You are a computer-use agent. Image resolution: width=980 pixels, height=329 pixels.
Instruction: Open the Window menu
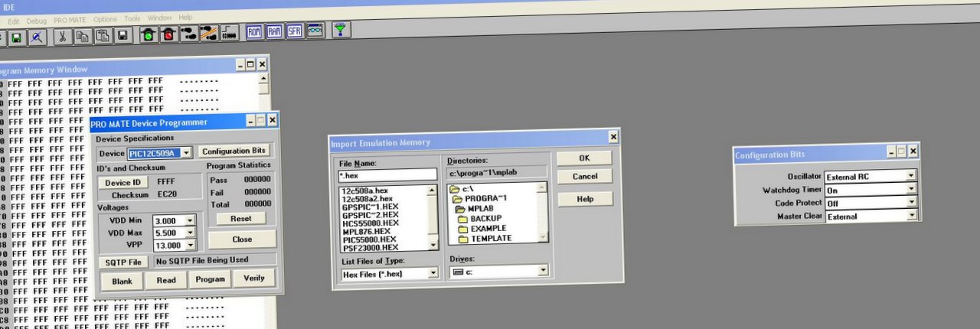[x=160, y=18]
